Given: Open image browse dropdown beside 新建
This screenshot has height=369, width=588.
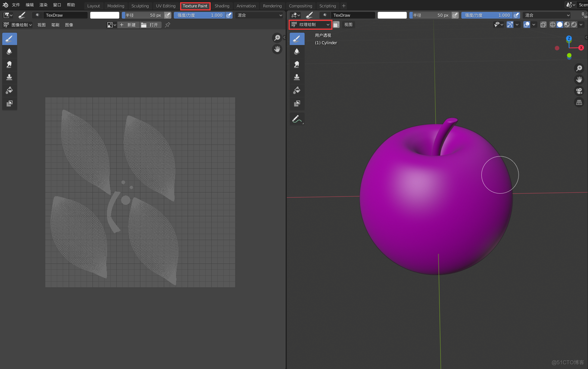Looking at the screenshot, I should coord(111,25).
